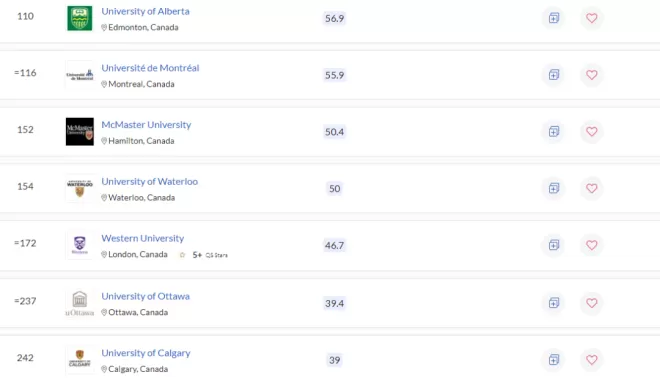Favorite Western University with heart icon

coord(591,245)
